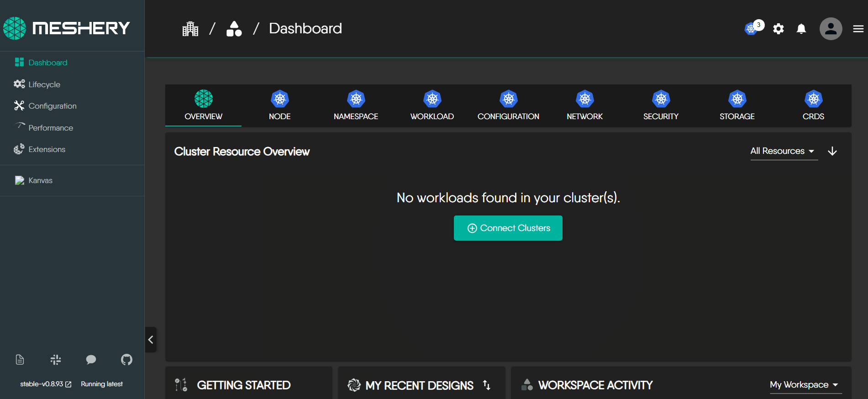Open the organization building icon in breadcrumb
This screenshot has width=868, height=399.
190,29
